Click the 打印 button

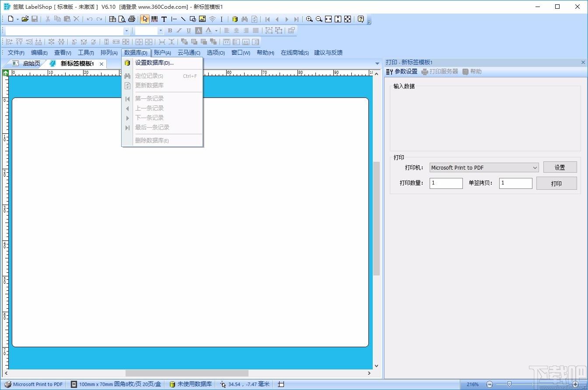coord(556,183)
